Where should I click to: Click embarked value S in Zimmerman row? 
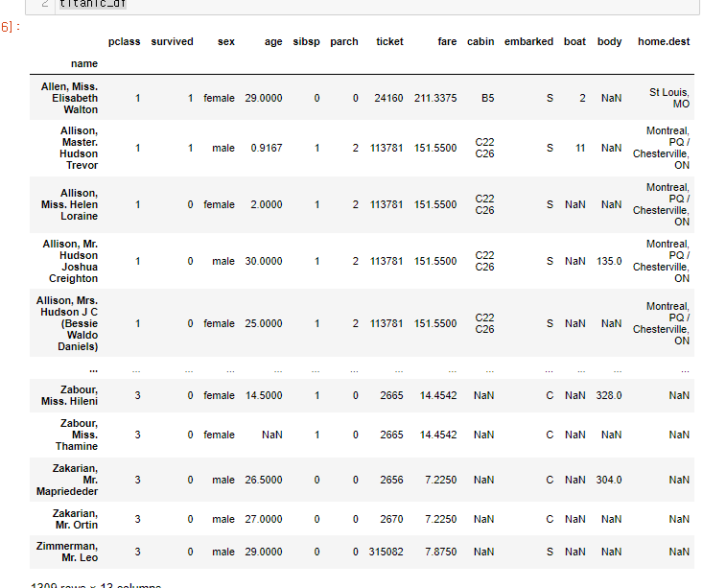[550, 552]
